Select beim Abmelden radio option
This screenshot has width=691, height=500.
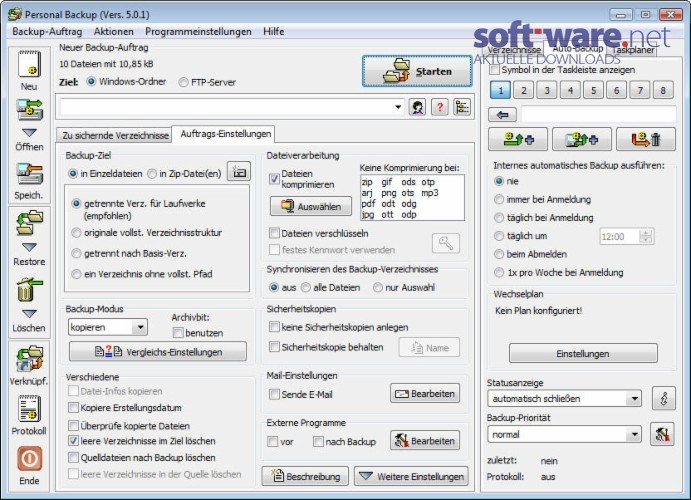(499, 254)
